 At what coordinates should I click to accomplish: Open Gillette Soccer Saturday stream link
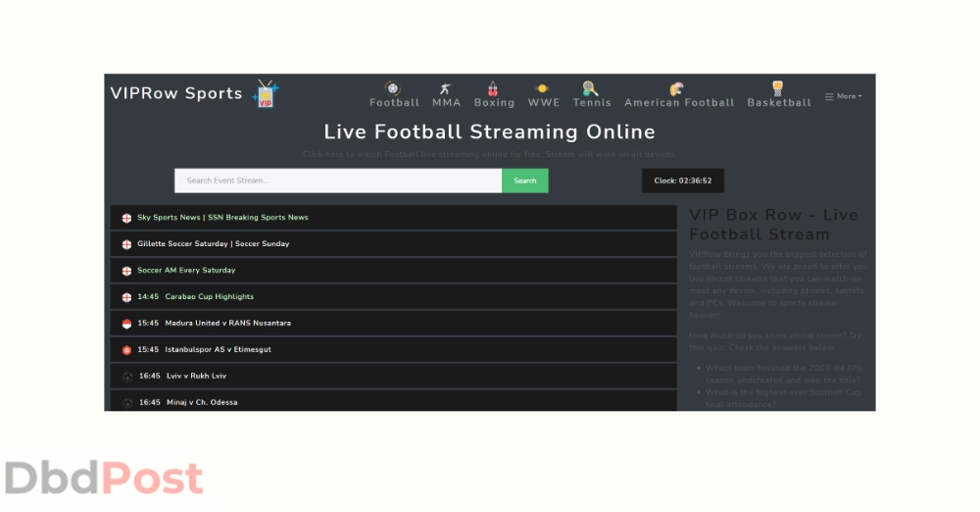(213, 243)
